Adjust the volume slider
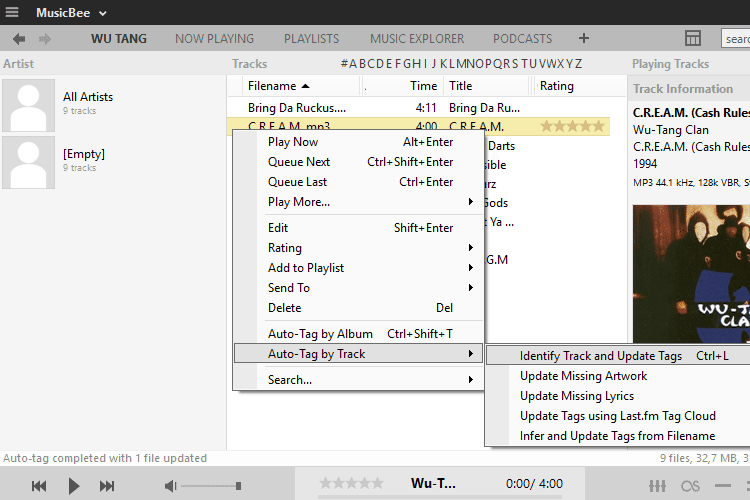Screen dimensions: 750x500 click(x=211, y=487)
